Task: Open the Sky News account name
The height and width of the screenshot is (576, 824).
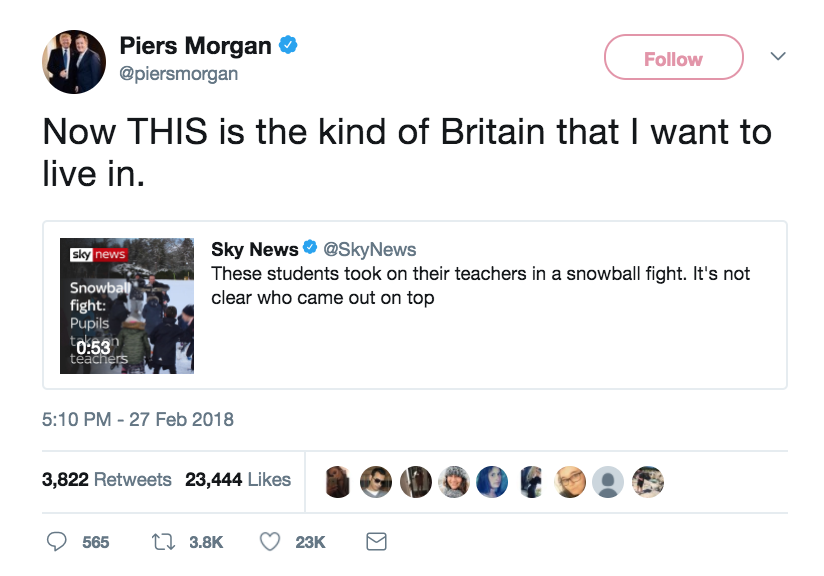Action: [254, 249]
